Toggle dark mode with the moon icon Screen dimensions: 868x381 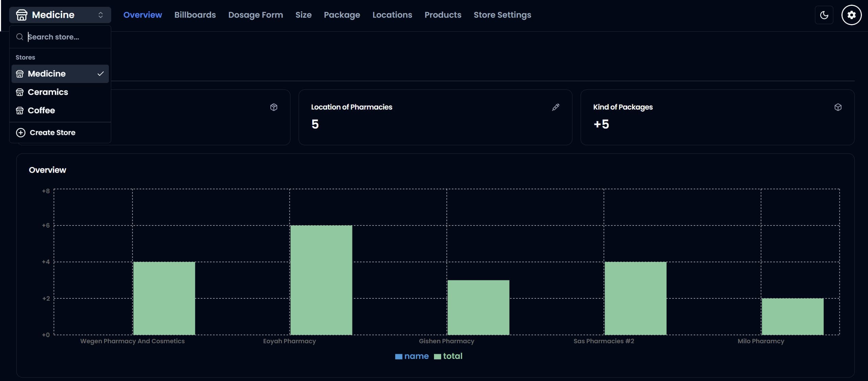824,15
